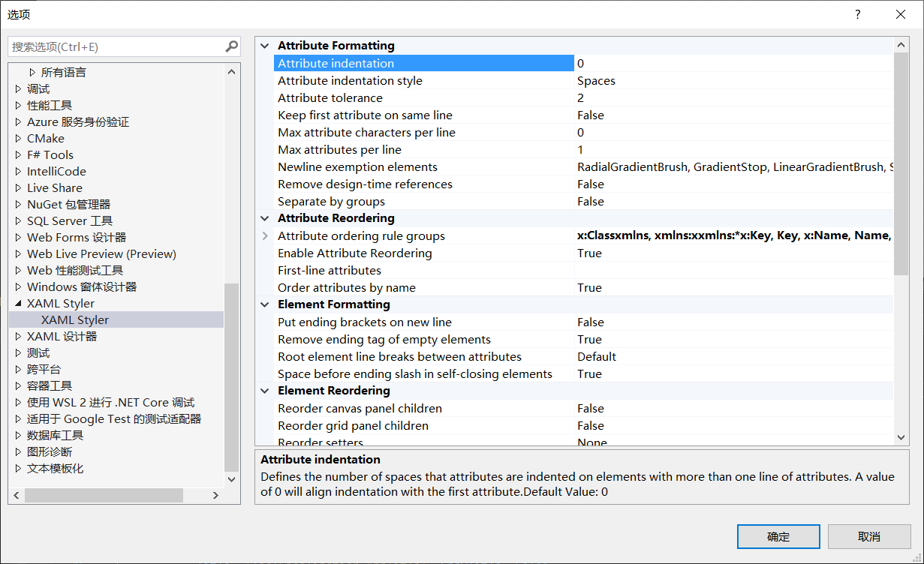The height and width of the screenshot is (564, 924).
Task: Toggle Reorder grid panel children value
Action: (x=734, y=426)
